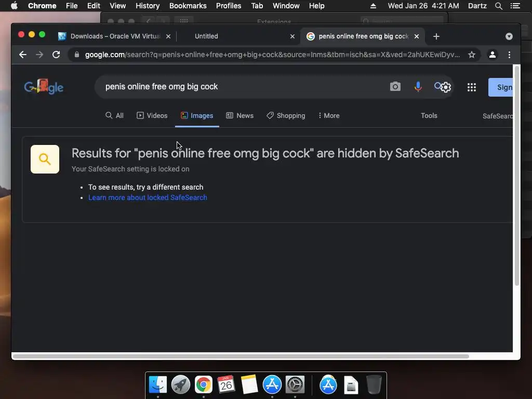Open the SafeSearch setting
The width and height of the screenshot is (532, 399).
click(x=497, y=116)
